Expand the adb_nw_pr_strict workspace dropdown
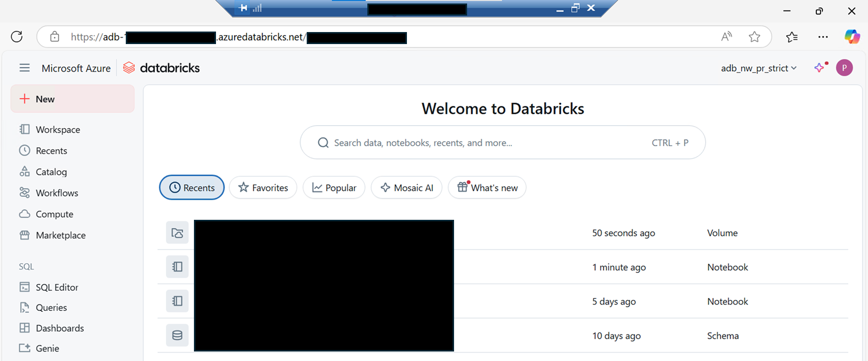The image size is (868, 361). pyautogui.click(x=759, y=68)
